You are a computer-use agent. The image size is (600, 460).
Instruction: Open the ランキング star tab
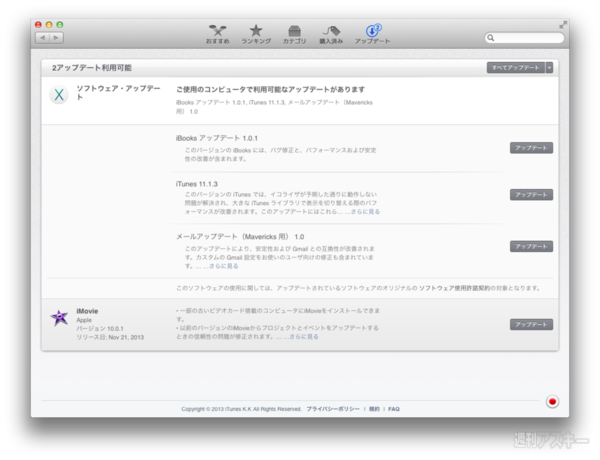click(x=256, y=34)
